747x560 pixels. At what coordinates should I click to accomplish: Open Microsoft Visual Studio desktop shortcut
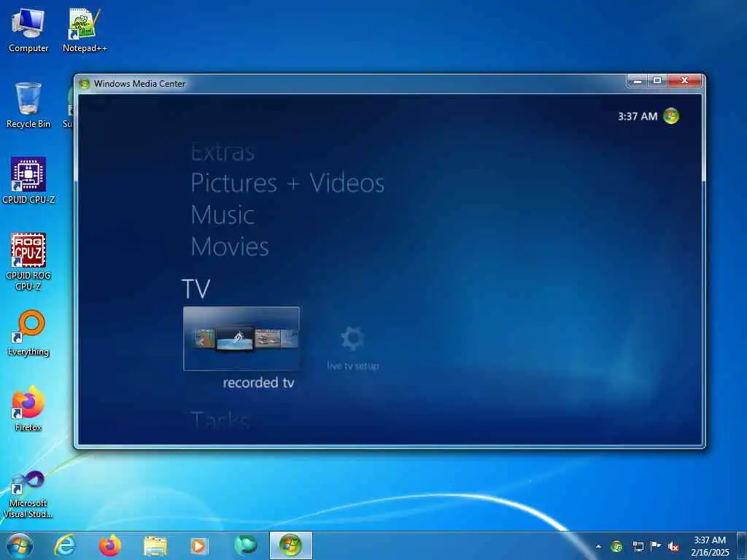pos(28,495)
